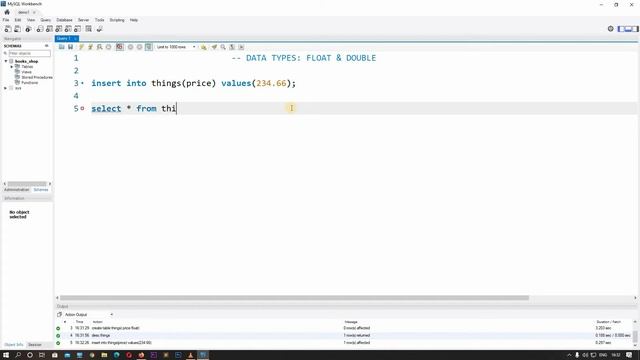Open the Tools menu

[x=99, y=20]
